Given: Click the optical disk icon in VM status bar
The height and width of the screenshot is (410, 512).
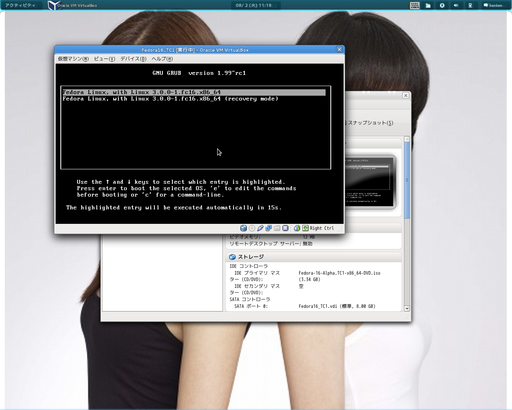Looking at the screenshot, I should pyautogui.click(x=252, y=228).
